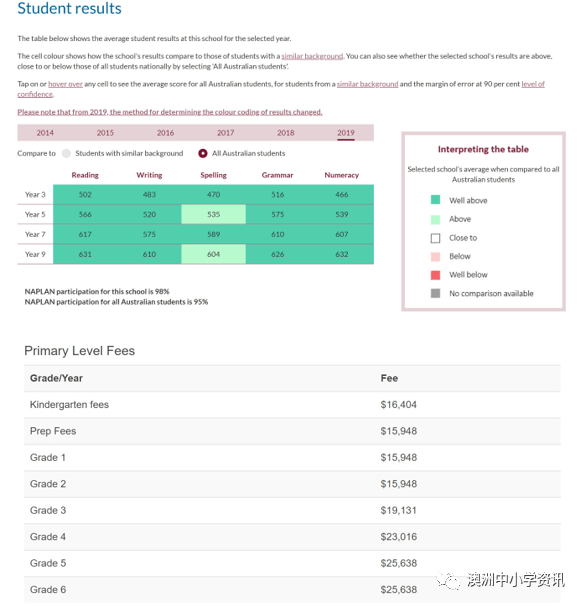Click the Year 9 Writing cell 610
The height and width of the screenshot is (606, 583).
click(149, 254)
